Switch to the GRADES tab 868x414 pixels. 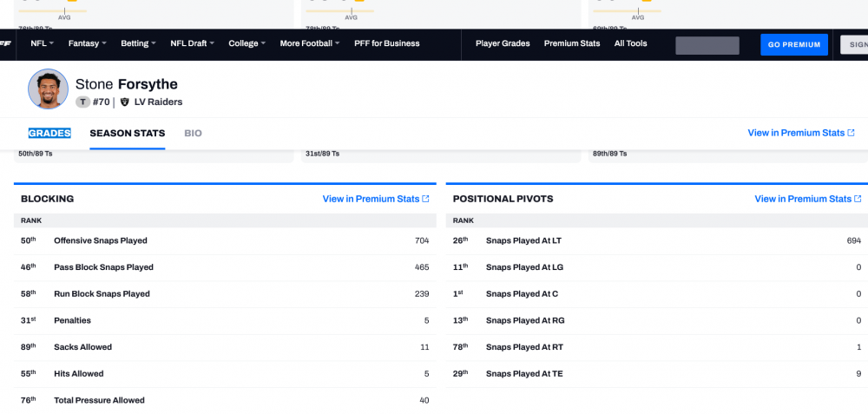point(49,133)
